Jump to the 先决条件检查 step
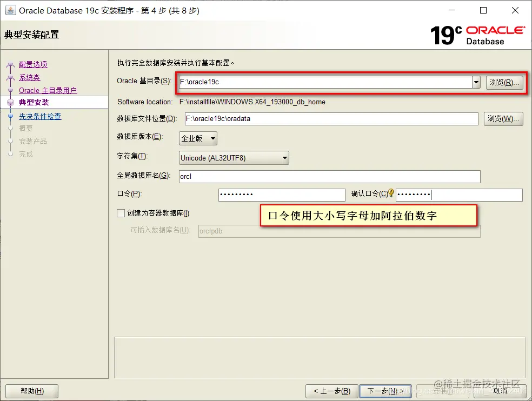This screenshot has height=401, width=532. pyautogui.click(x=40, y=116)
